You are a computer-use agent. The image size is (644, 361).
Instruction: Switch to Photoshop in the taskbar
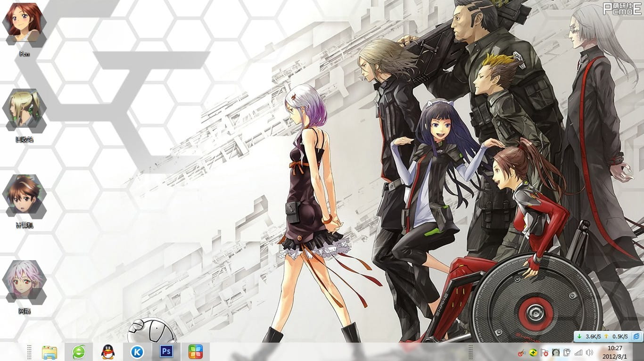[x=166, y=352]
